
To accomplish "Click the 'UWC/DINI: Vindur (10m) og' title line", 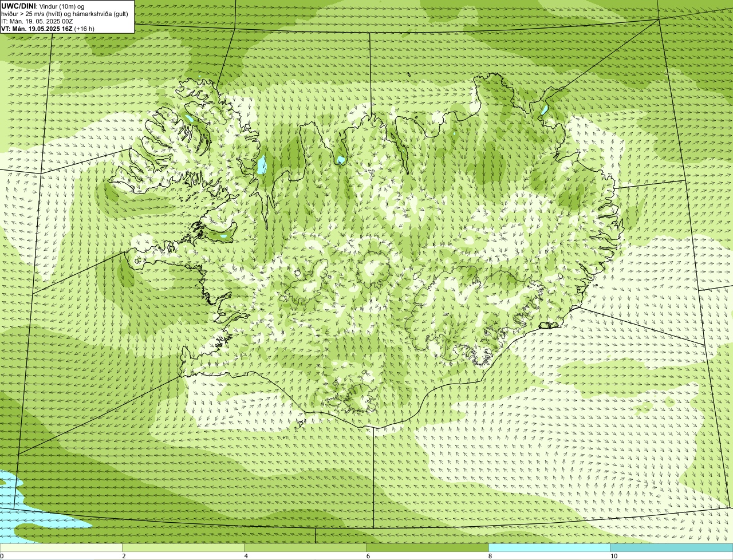I will coord(43,6).
